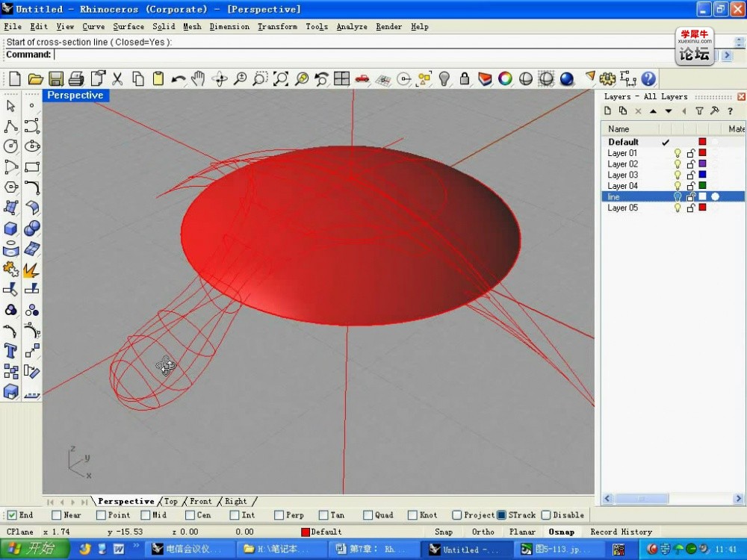Change Layer 04 green color swatch

(702, 186)
